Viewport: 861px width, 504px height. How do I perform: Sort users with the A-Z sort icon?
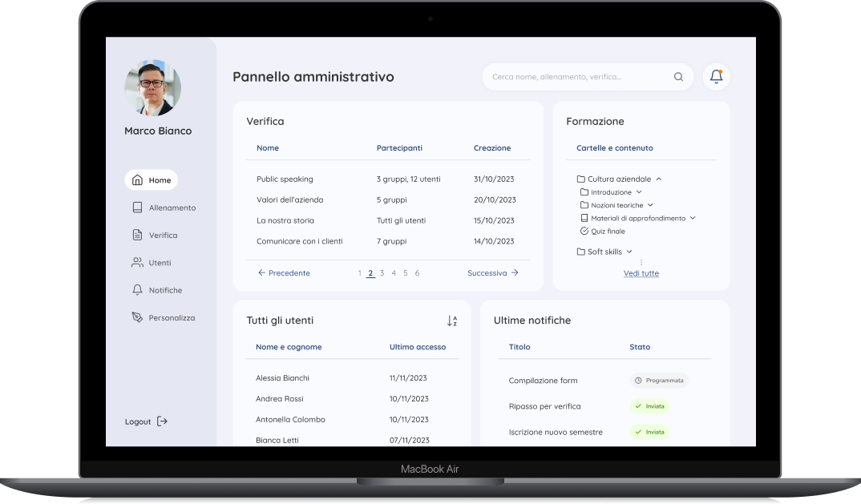[452, 321]
